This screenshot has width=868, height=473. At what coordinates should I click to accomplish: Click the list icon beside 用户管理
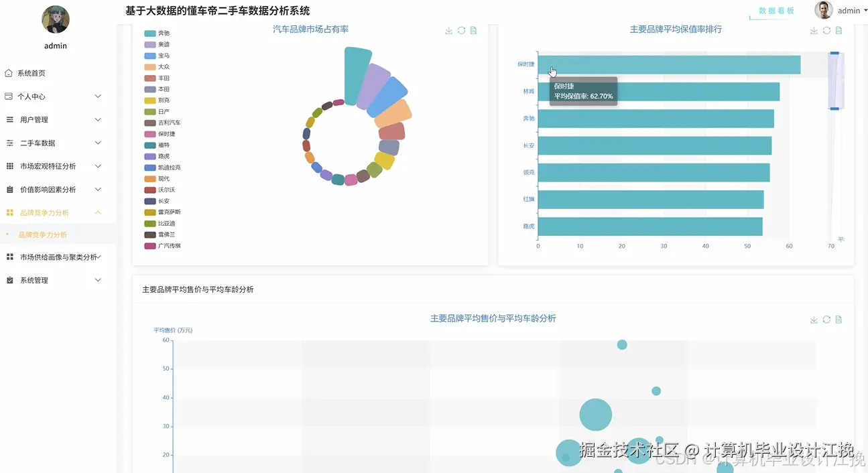(9, 119)
